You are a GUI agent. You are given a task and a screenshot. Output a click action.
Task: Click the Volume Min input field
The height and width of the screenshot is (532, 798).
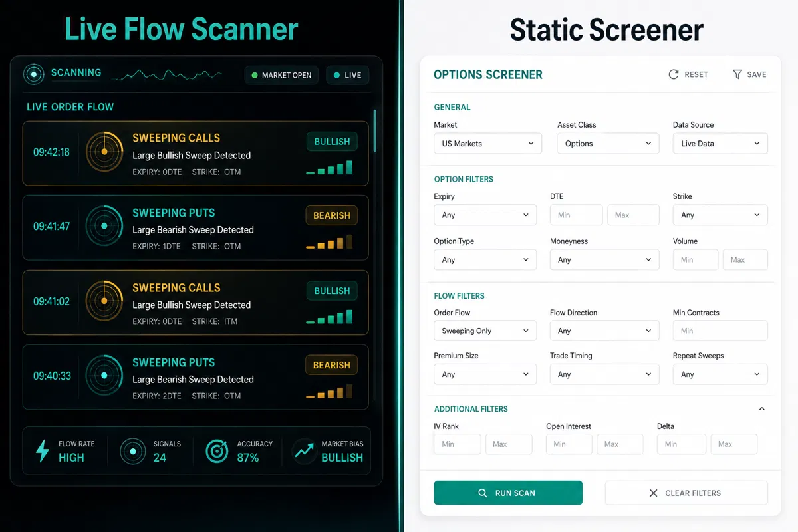point(696,260)
